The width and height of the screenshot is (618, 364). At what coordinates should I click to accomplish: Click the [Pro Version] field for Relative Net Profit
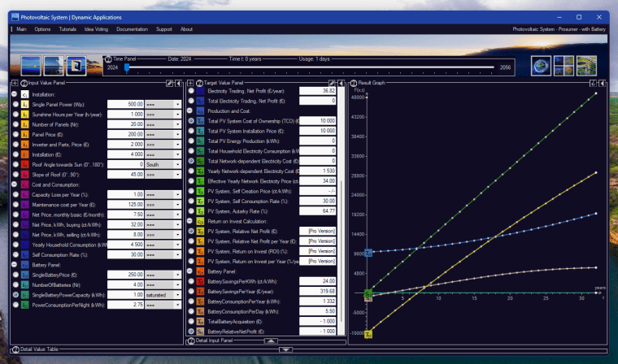318,232
